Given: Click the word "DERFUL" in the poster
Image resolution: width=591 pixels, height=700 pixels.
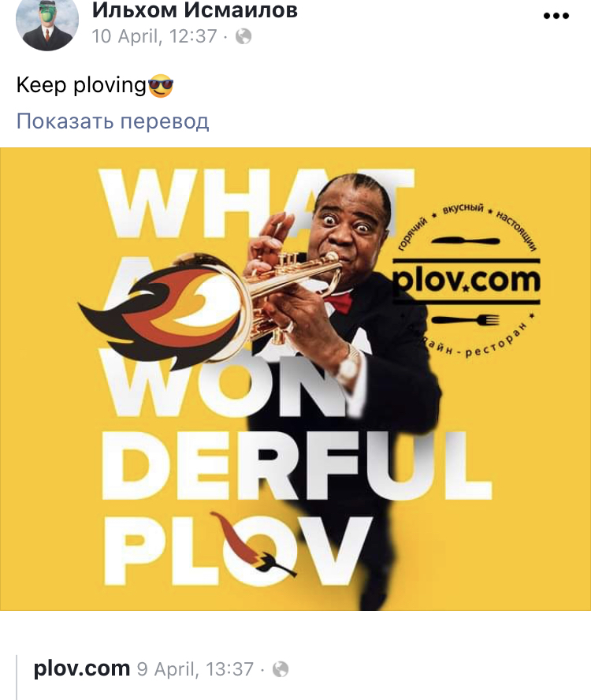Looking at the screenshot, I should 297,467.
